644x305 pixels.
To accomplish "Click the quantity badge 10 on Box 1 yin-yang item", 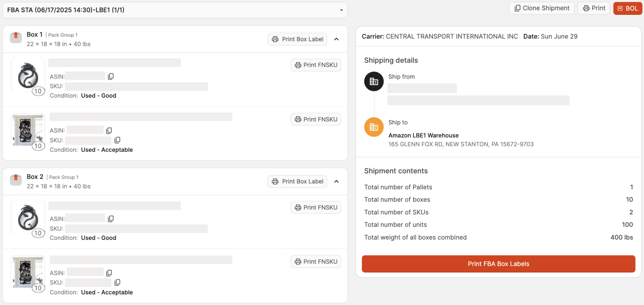I will pyautogui.click(x=38, y=91).
